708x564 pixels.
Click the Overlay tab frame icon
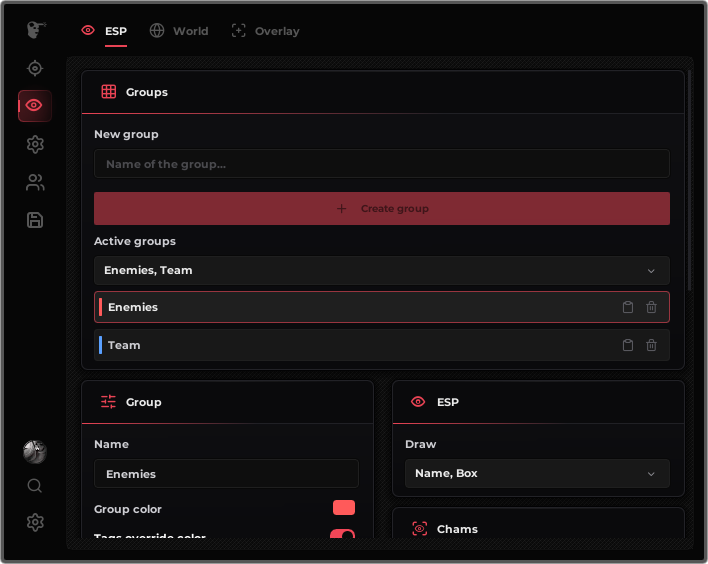238,31
